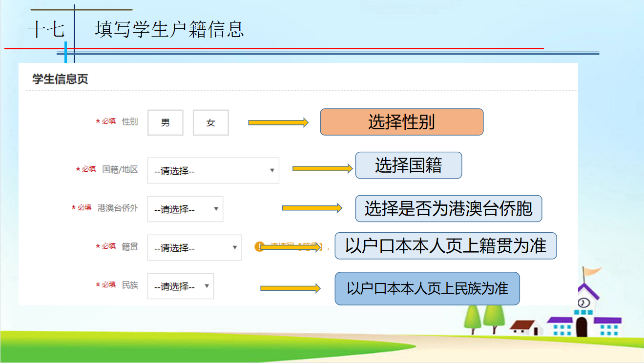Click the orange 选择性别 callout box
This screenshot has height=363, width=644.
coord(401,122)
